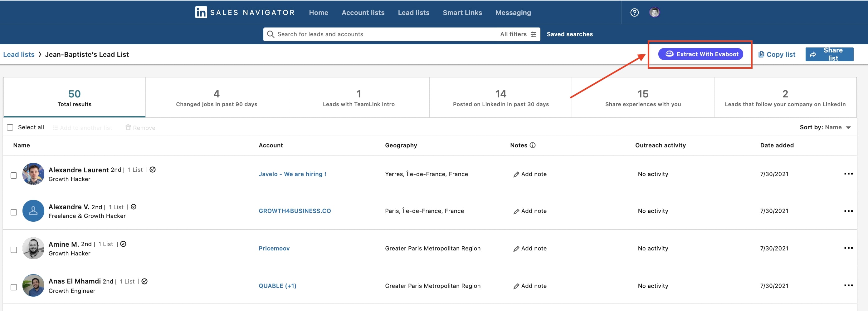
Task: Select the checkbox for Alexandre V.
Action: [x=14, y=212]
